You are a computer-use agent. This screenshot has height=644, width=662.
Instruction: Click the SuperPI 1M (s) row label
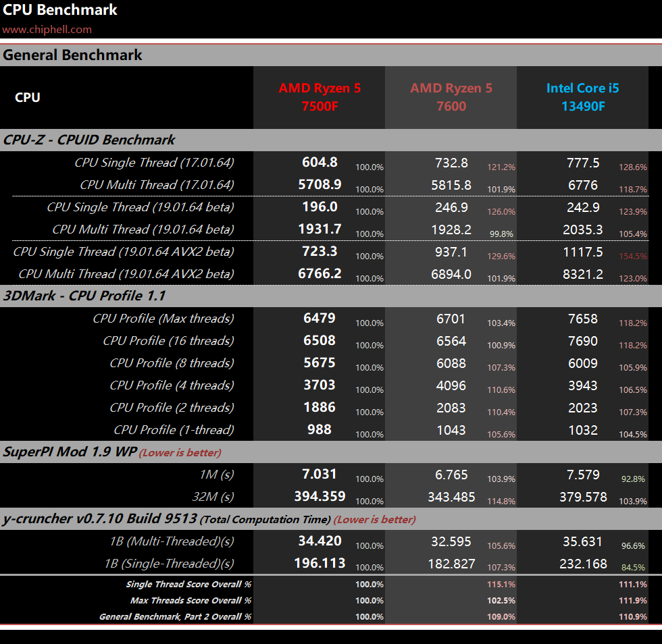tap(217, 475)
